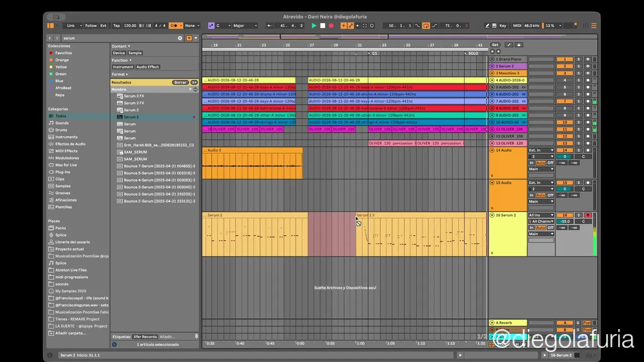
Task: Toggle the Key map mode button
Action: click(x=503, y=26)
